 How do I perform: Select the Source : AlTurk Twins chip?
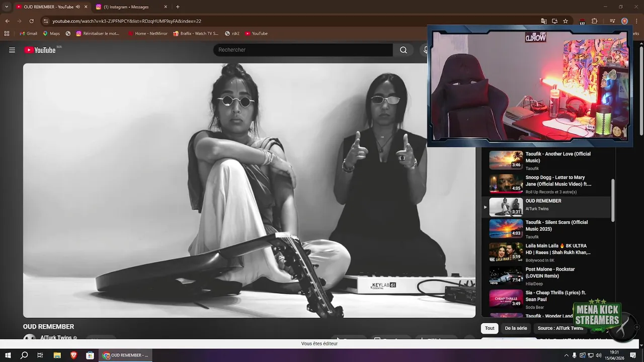tap(560, 328)
